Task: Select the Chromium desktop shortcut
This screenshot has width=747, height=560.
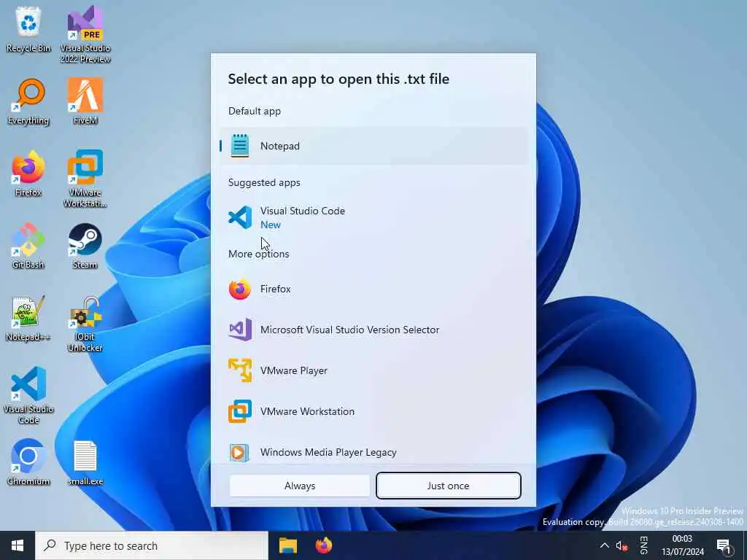Action: [x=28, y=462]
